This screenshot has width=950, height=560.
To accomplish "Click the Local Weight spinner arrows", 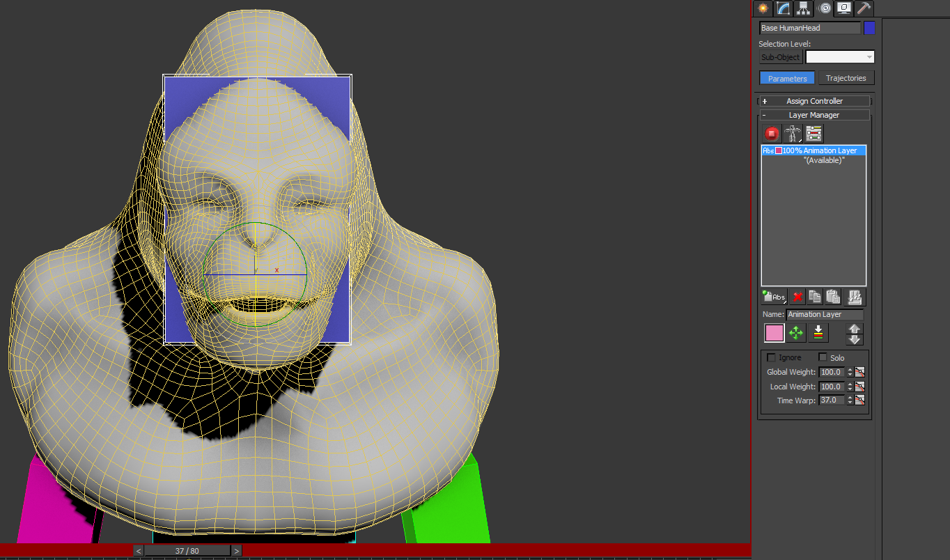I will coord(850,387).
